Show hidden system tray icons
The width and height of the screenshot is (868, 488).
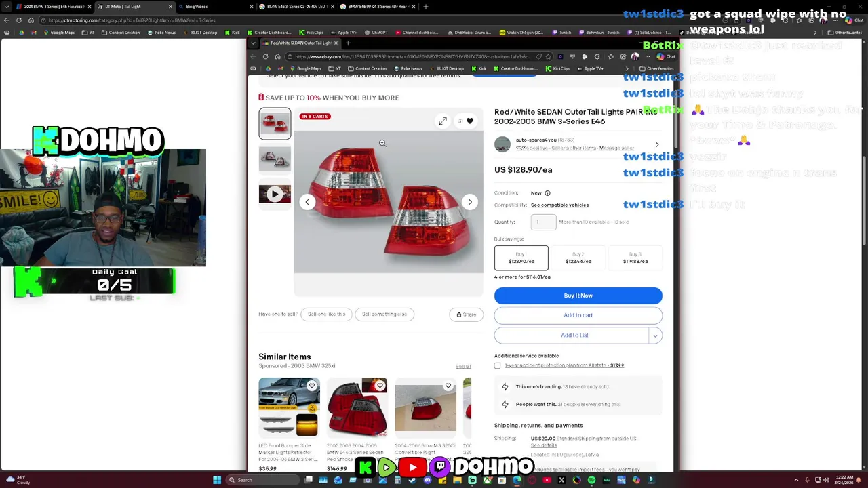pyautogui.click(x=797, y=480)
